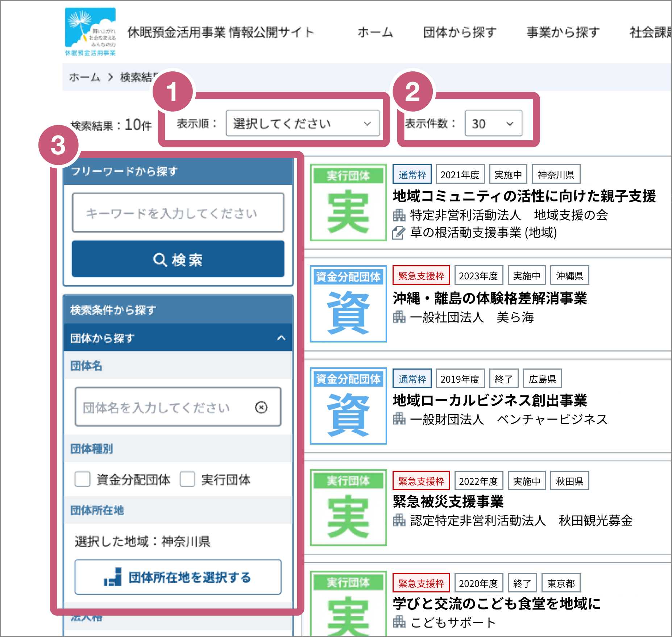
Task: Select ホーム in the navigation bar
Action: 375,32
